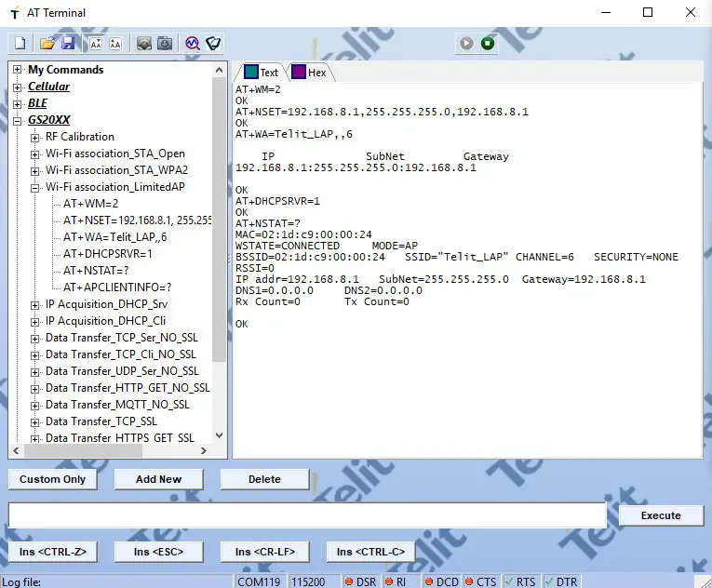Click the Ins <ESC> button
The image size is (712, 588).
158,552
